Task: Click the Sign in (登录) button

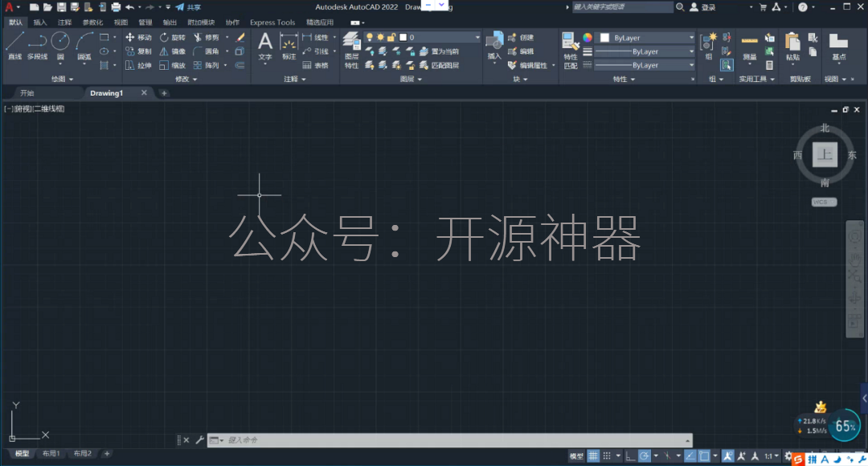Action: [x=703, y=7]
